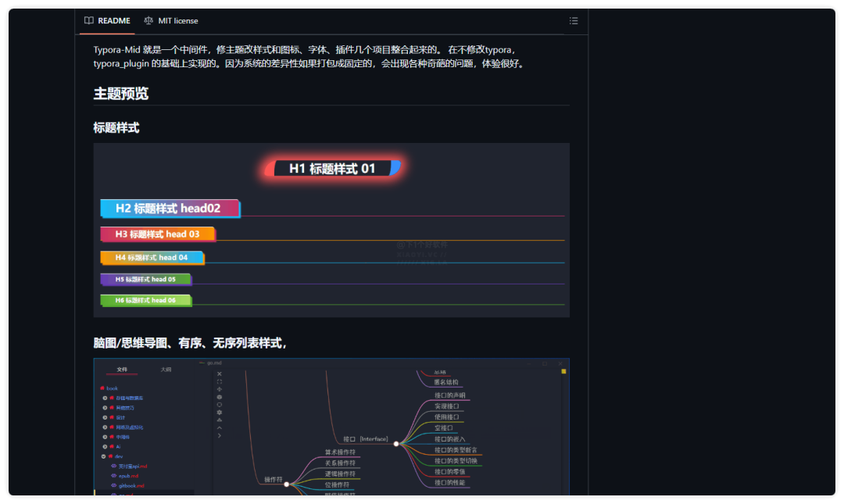
Task: Click the 大纲 tab in the screenshot
Action: 166,370
